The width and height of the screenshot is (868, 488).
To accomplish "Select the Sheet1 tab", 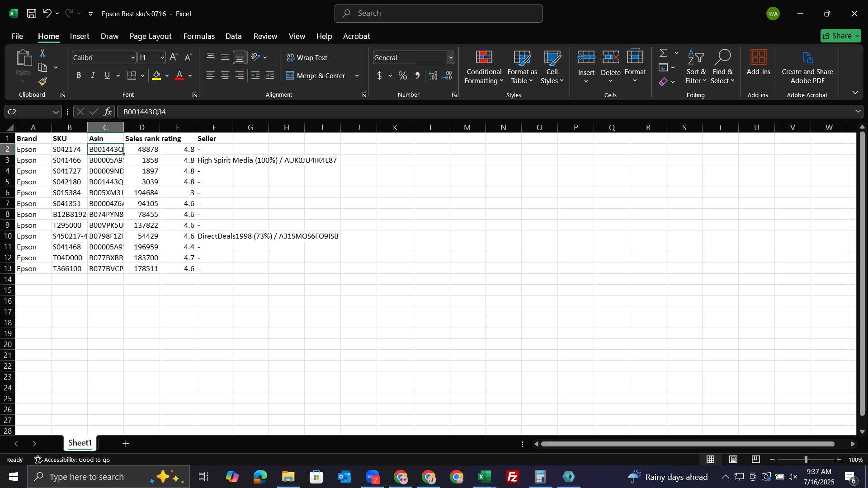I will [x=80, y=443].
